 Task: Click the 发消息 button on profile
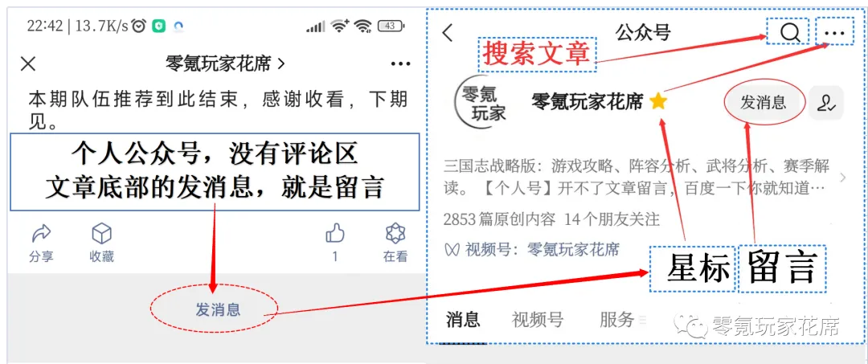pyautogui.click(x=764, y=102)
